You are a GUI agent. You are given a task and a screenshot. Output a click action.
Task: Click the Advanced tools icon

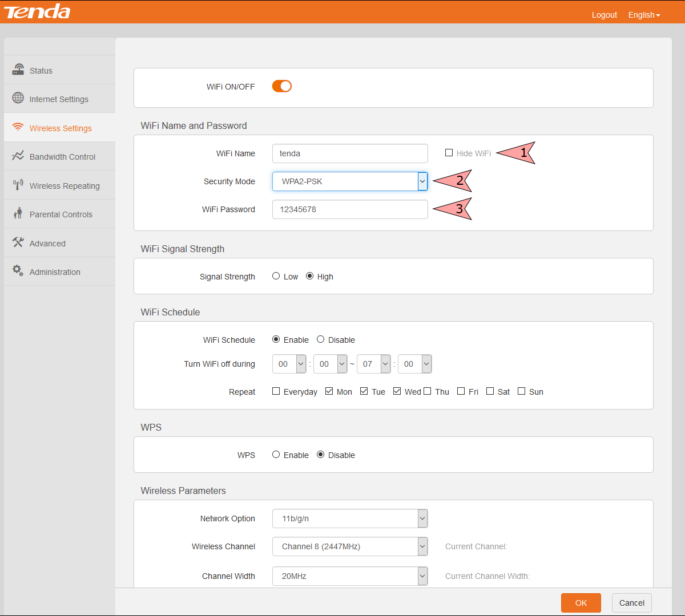18,242
